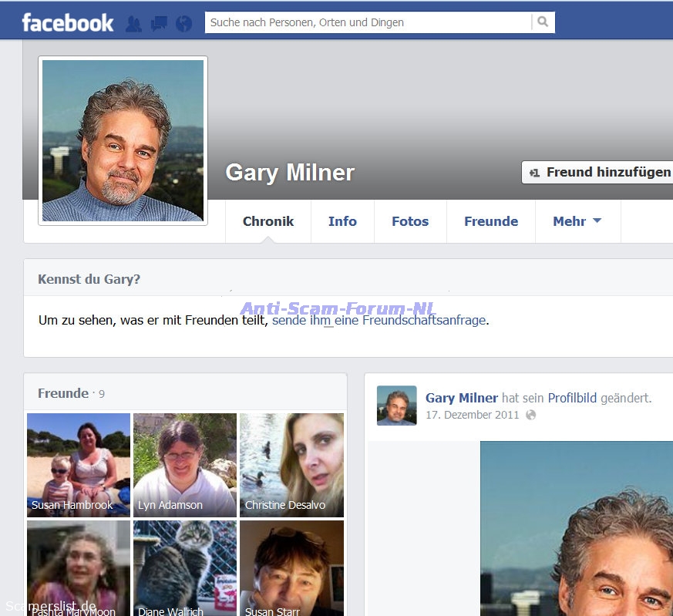Click the search magnifier icon
The width and height of the screenshot is (673, 616).
543,22
